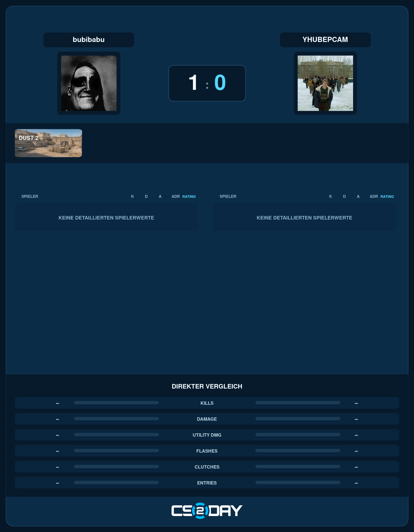Sort the left table by ADR column
Viewport: 414px width, 532px height.
pos(175,197)
